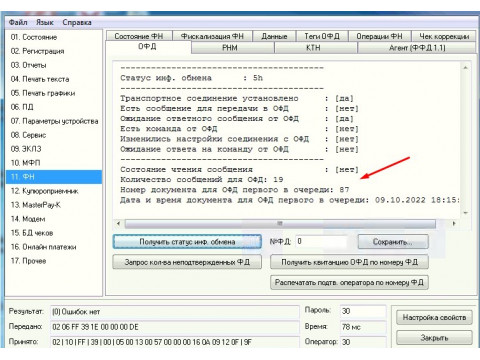Select the highlighted 11. ФН item
Image resolution: width=480 pixels, height=360 pixels.
[54, 177]
